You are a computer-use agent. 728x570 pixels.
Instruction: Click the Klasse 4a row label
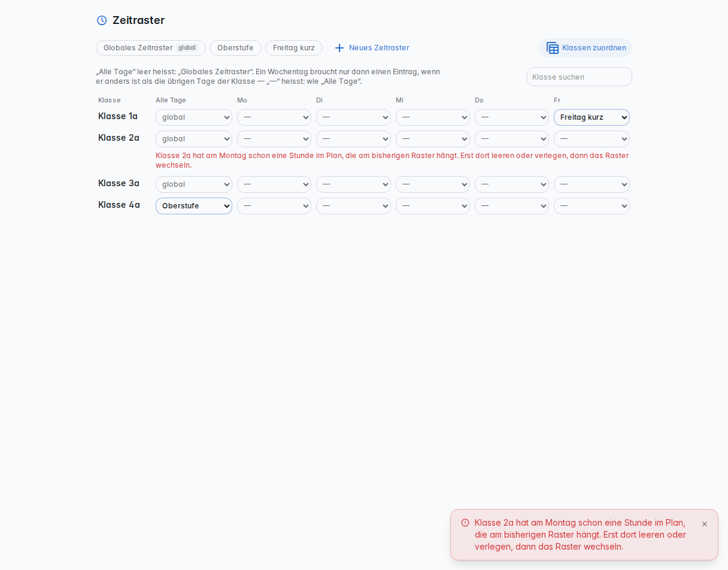click(x=119, y=205)
